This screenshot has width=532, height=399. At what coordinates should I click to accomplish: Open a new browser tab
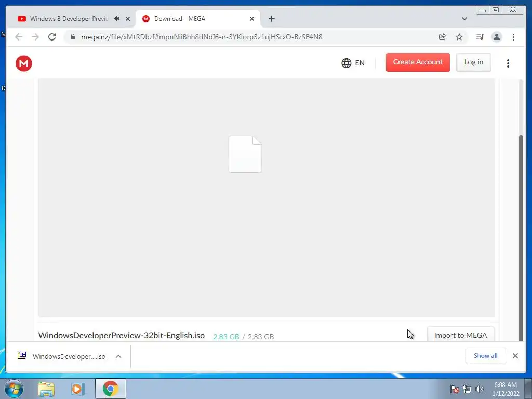[271, 19]
